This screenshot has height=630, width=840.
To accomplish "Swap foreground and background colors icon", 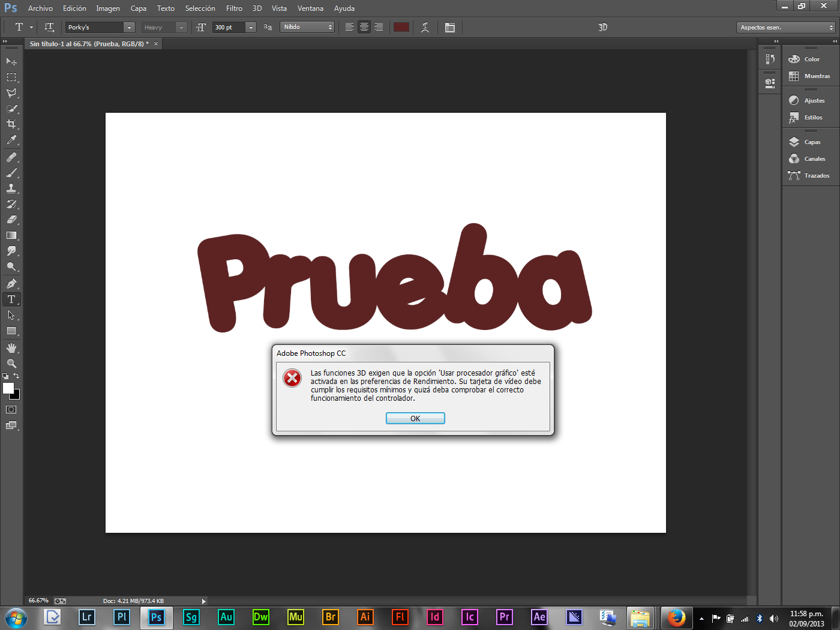I will [x=16, y=376].
